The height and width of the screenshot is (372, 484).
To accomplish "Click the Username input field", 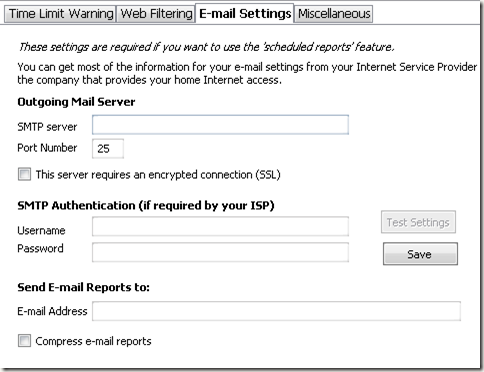I will (220, 226).
